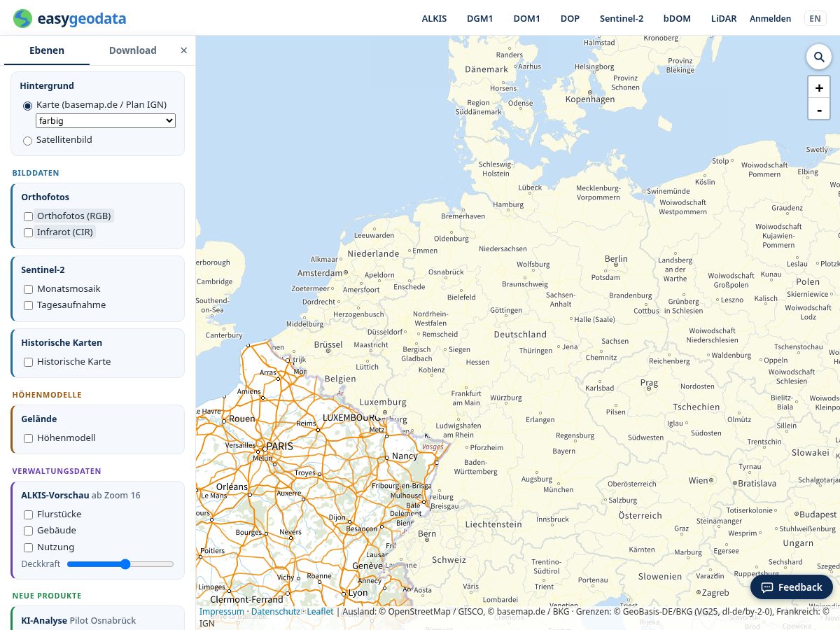Toggle Sentinel-2 Monatsmosaik layer
Viewport: 840px width, 630px height.
pyautogui.click(x=29, y=289)
